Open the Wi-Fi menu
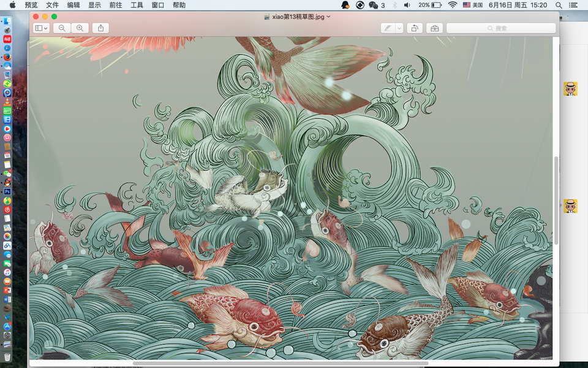The height and width of the screenshot is (368, 588). [453, 5]
